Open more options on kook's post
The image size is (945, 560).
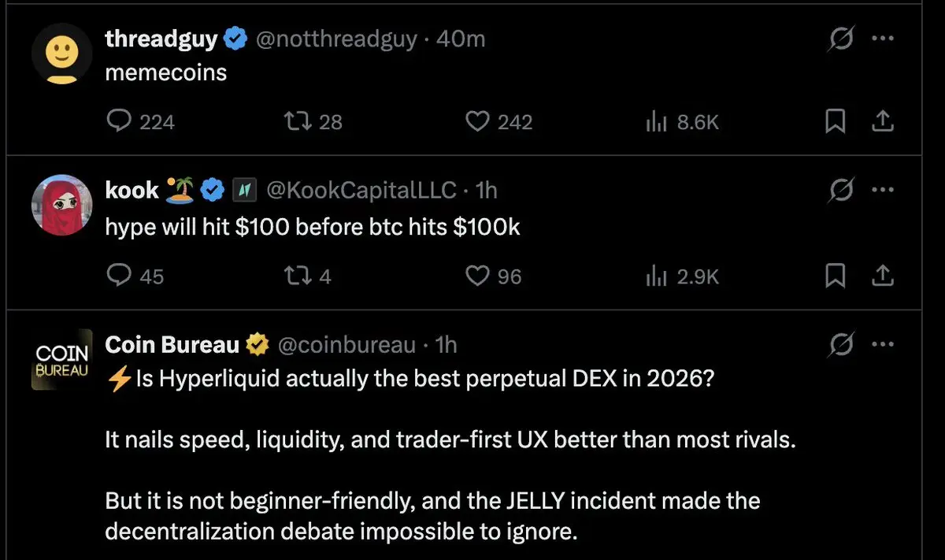point(884,190)
